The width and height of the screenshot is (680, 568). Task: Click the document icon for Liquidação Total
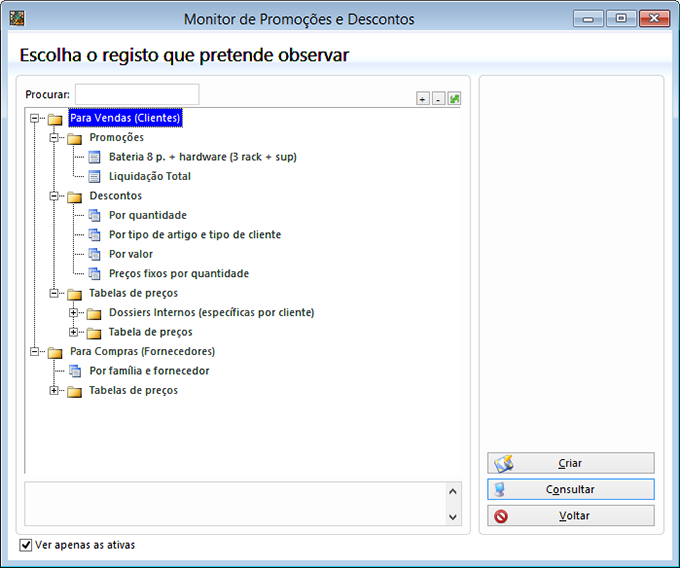point(94,176)
